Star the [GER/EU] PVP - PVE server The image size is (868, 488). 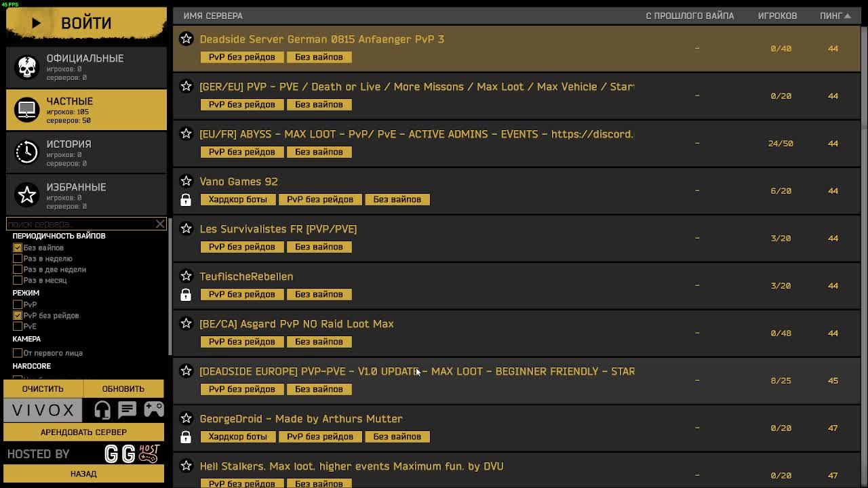186,86
